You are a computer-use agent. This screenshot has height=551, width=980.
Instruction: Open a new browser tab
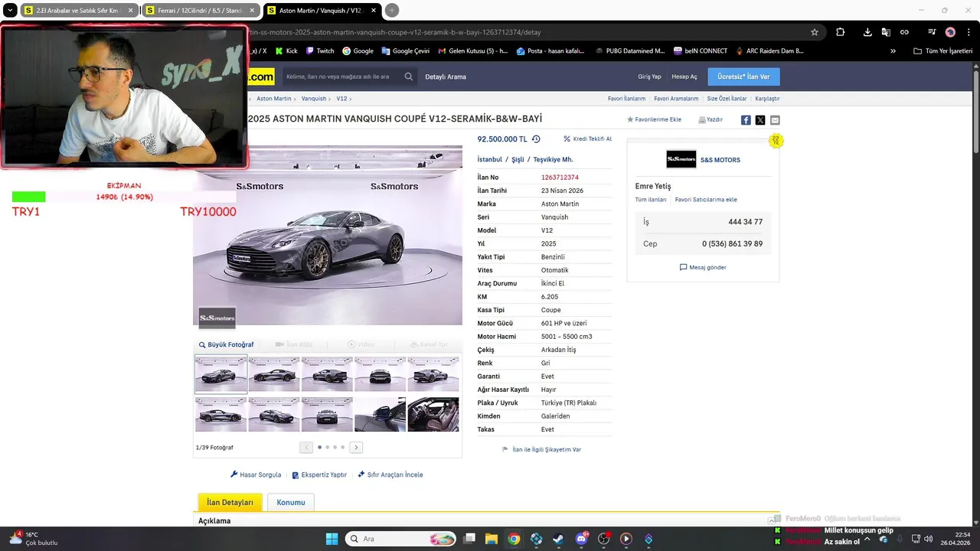coord(392,11)
